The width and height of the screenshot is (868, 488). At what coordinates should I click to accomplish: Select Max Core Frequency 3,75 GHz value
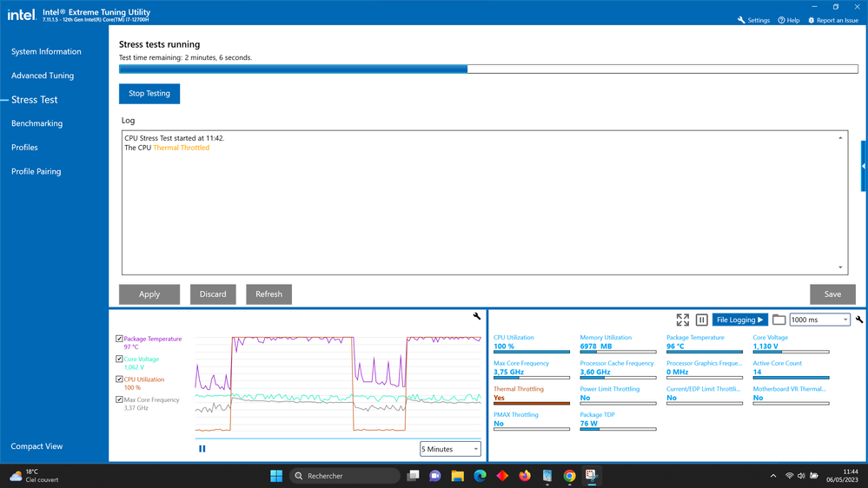(x=509, y=373)
